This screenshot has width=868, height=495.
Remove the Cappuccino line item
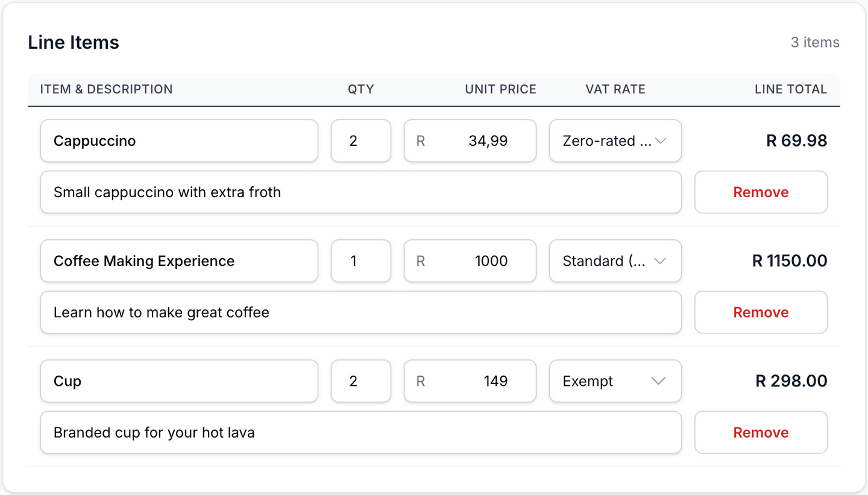click(760, 192)
